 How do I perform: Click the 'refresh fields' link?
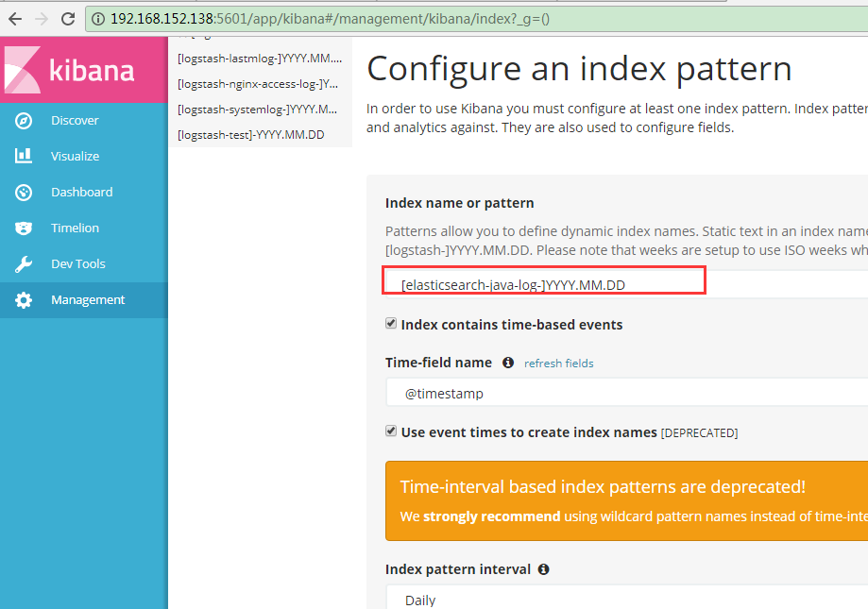pos(558,364)
